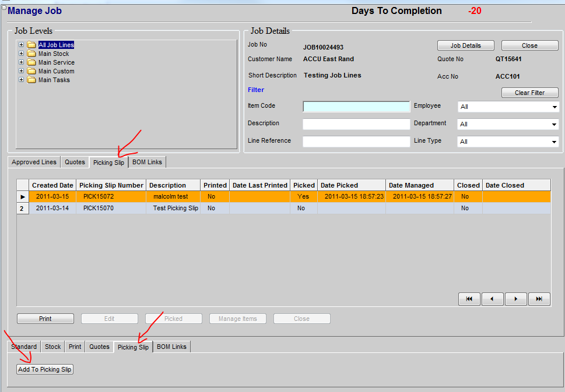Click the Main Service folder icon
565x392 pixels.
click(31, 62)
